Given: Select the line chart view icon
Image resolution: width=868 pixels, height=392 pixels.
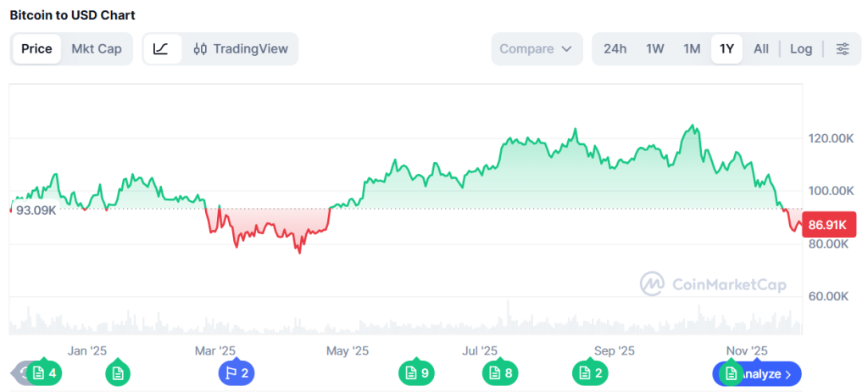Looking at the screenshot, I should point(161,49).
